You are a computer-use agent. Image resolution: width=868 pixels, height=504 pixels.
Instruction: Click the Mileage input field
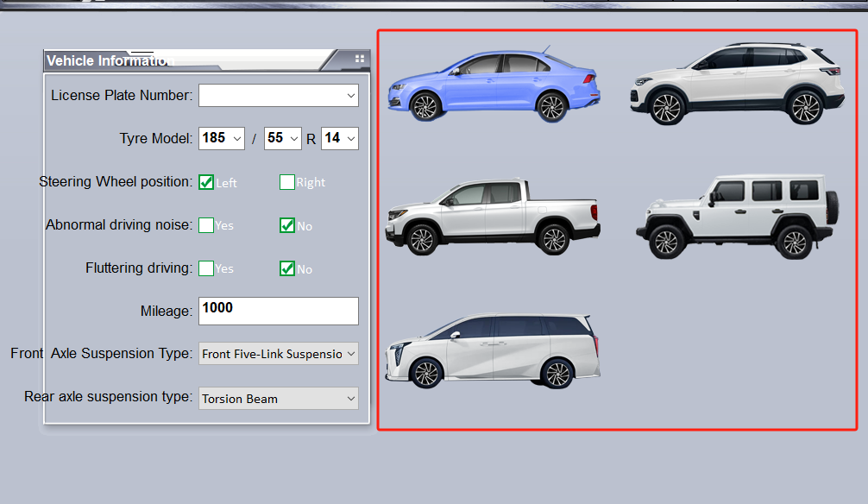(x=279, y=312)
